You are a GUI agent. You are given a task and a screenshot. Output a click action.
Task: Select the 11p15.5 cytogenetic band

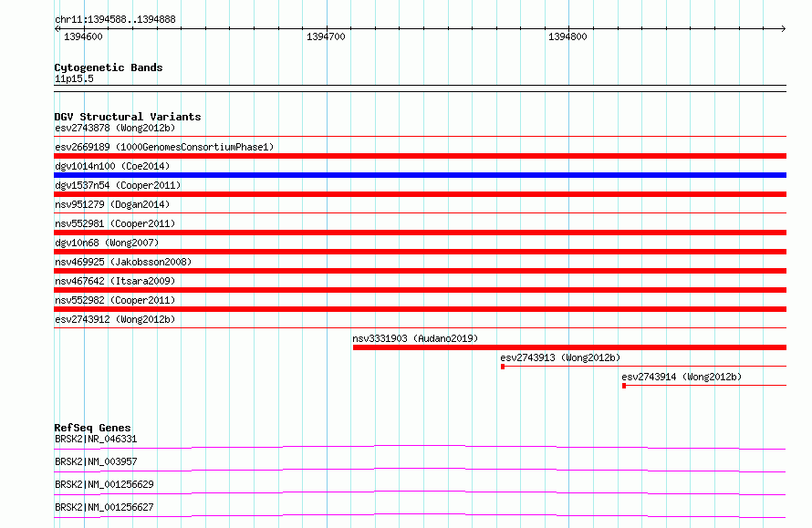click(74, 78)
